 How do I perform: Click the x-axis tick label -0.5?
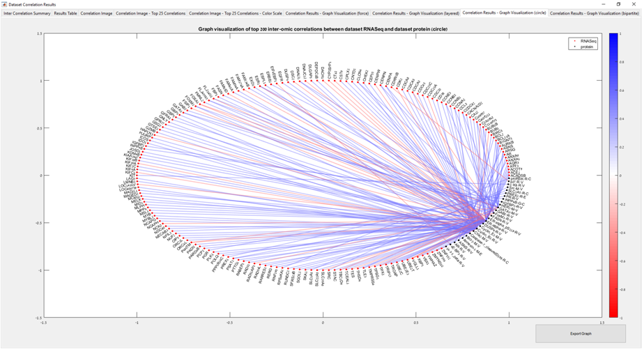(x=229, y=323)
